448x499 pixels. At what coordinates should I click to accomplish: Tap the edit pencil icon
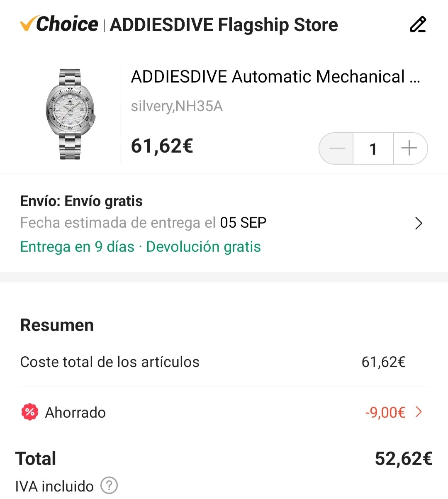pos(418,24)
